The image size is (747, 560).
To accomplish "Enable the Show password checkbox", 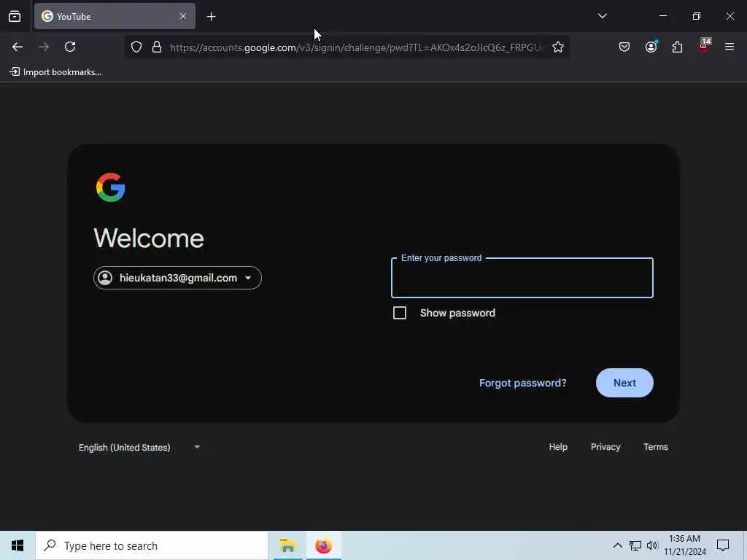I will point(400,313).
